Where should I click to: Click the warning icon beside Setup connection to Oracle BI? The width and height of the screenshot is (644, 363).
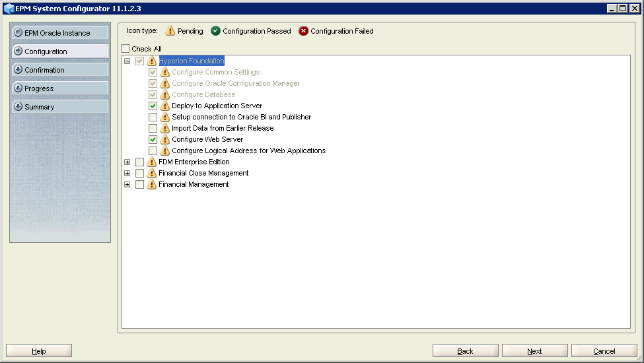(164, 117)
